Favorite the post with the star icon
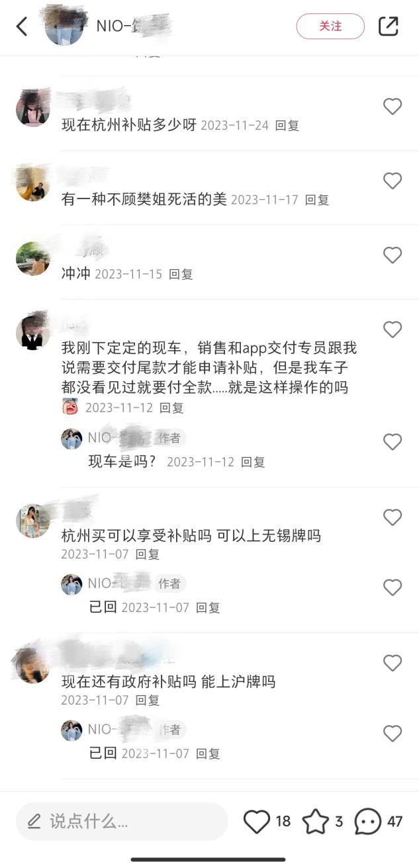This screenshot has height=868, width=419. 315,822
